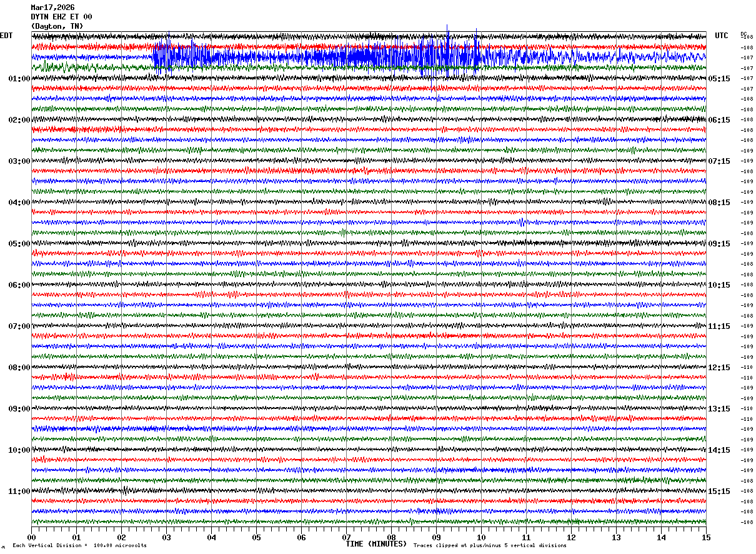
Task: Click the x-axis minute tick label 11
Action: [526, 537]
